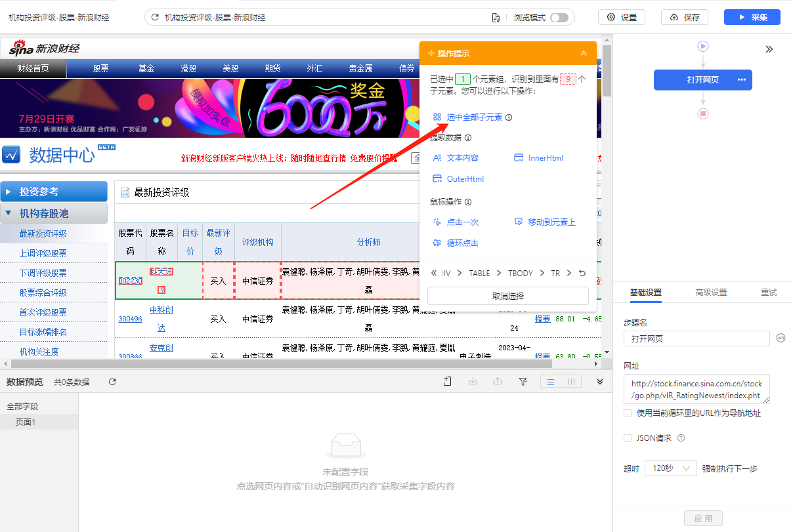The image size is (793, 532).
Task: Add a new field in data preview
Action: (448, 382)
